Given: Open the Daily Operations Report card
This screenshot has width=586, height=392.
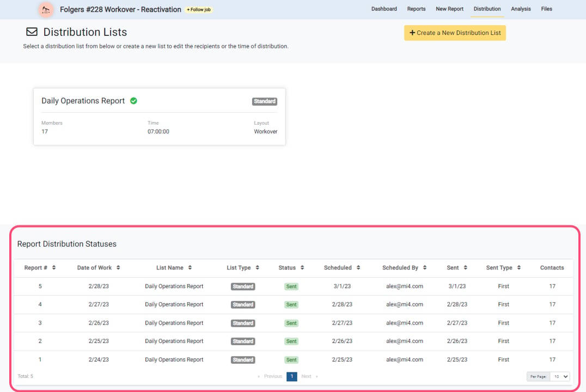Looking at the screenshot, I should pos(159,117).
